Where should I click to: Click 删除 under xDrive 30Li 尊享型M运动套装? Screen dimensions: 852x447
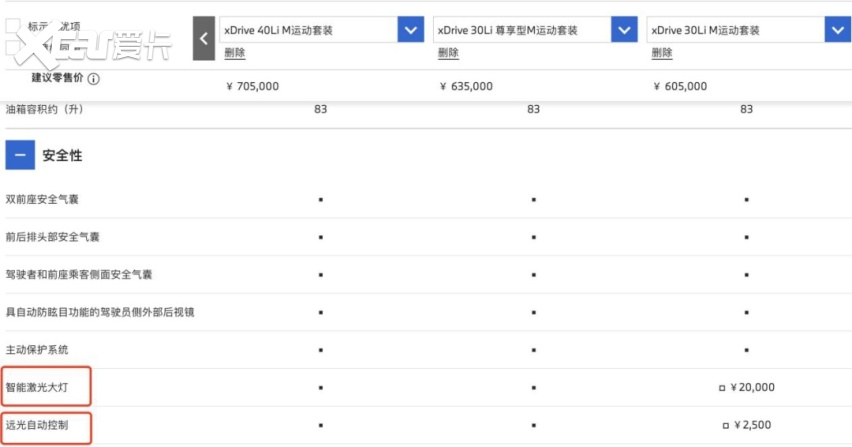tap(448, 53)
